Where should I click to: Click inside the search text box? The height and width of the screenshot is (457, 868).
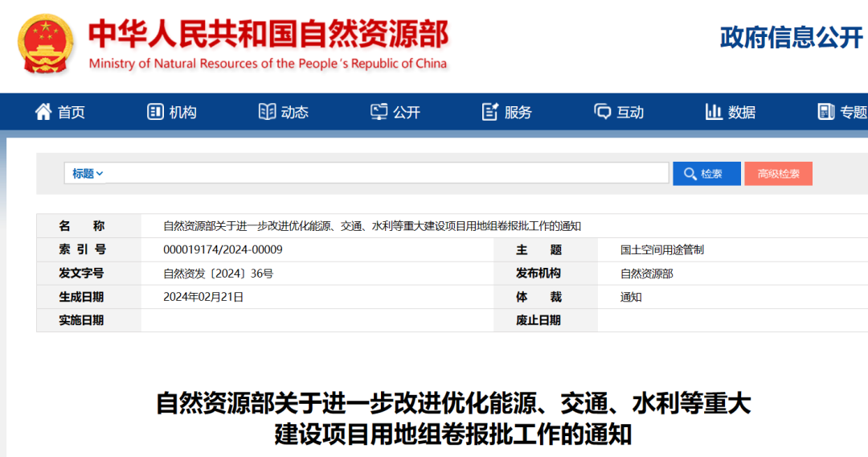(386, 174)
